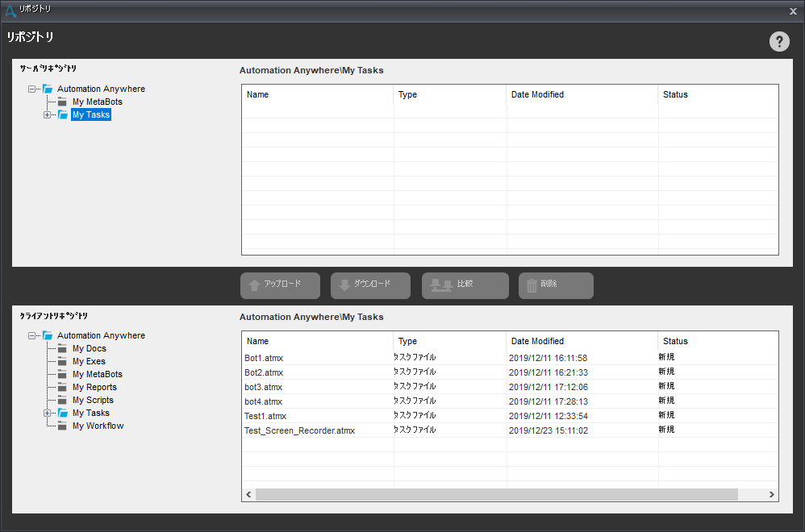Click the Compare (比較) button
805x532 pixels.
(x=465, y=285)
